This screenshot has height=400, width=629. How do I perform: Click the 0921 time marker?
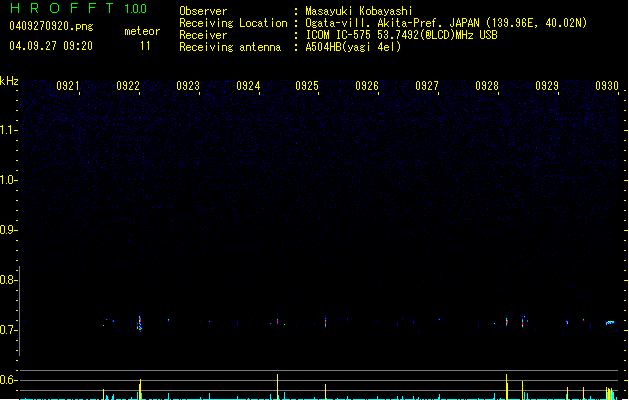[x=67, y=85]
